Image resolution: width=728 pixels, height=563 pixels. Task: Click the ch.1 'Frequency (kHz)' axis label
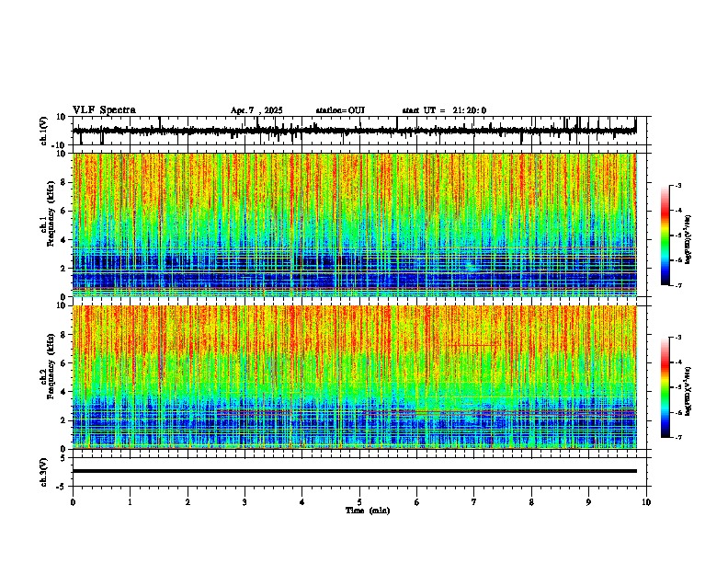(51, 214)
